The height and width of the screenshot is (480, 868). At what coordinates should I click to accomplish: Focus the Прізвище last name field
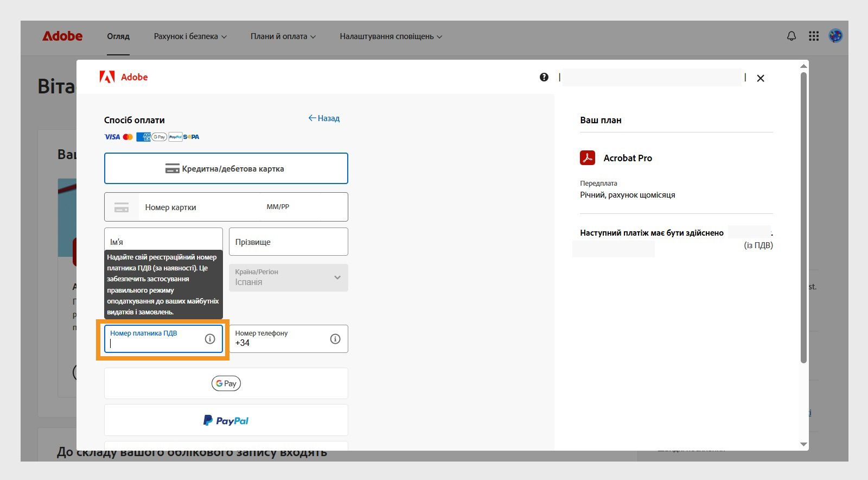tap(289, 242)
